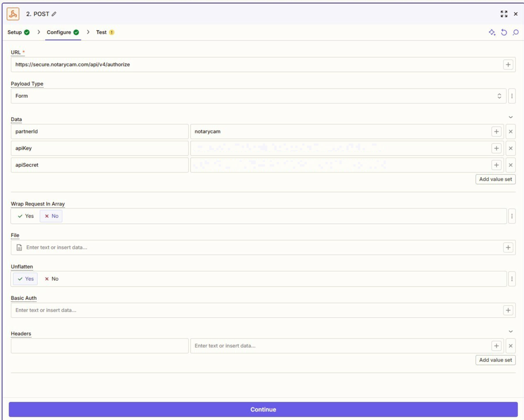This screenshot has width=524, height=420.
Task: Click into the File text field
Action: click(x=262, y=247)
